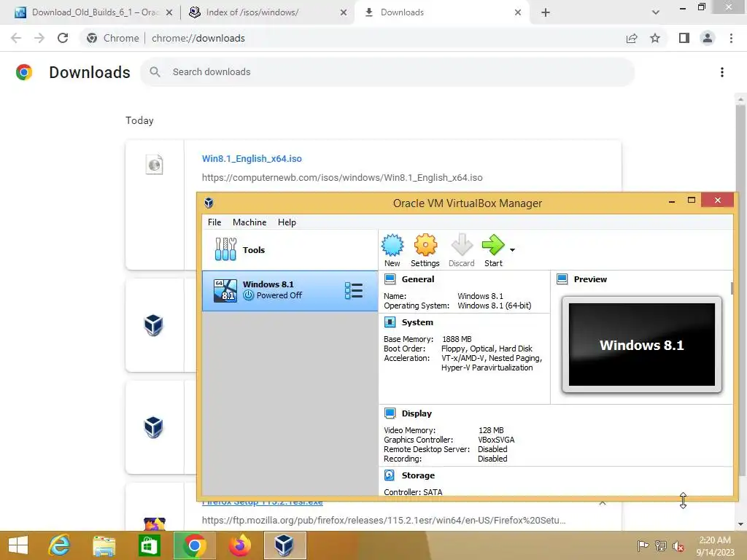Open VirtualBox Settings gear icon

[x=425, y=245]
